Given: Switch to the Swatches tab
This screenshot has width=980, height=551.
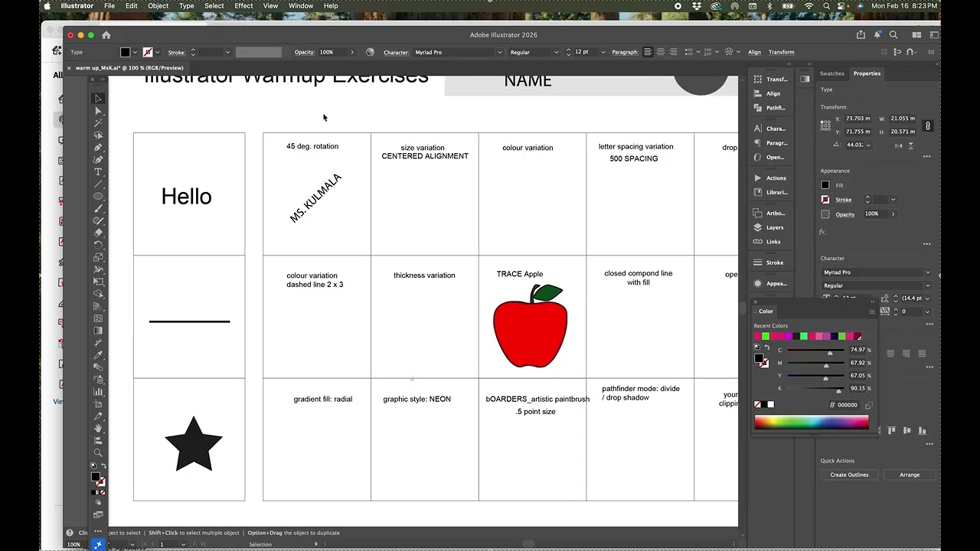Looking at the screenshot, I should click(832, 73).
